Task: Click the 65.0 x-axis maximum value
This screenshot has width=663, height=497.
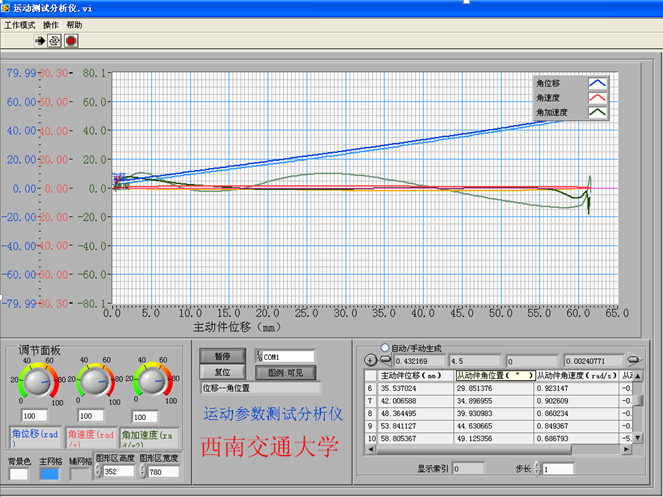Action: (617, 313)
